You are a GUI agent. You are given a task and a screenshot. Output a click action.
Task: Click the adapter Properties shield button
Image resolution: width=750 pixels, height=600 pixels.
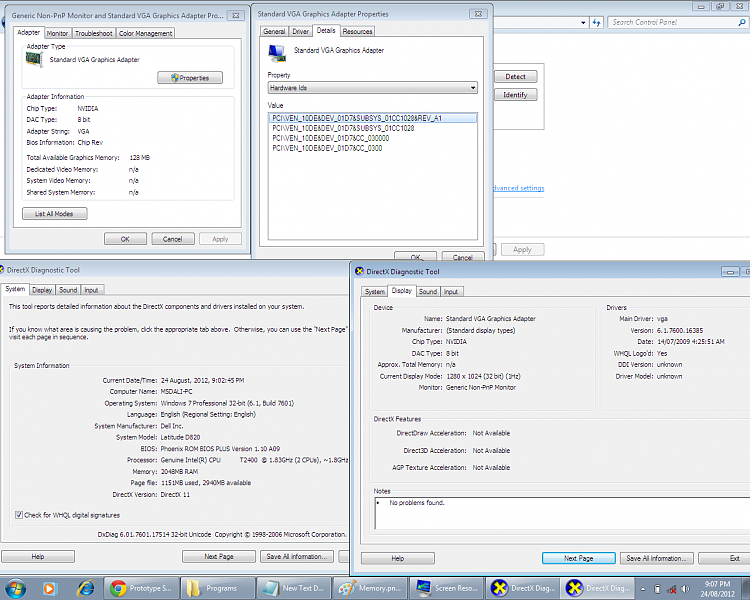point(190,78)
